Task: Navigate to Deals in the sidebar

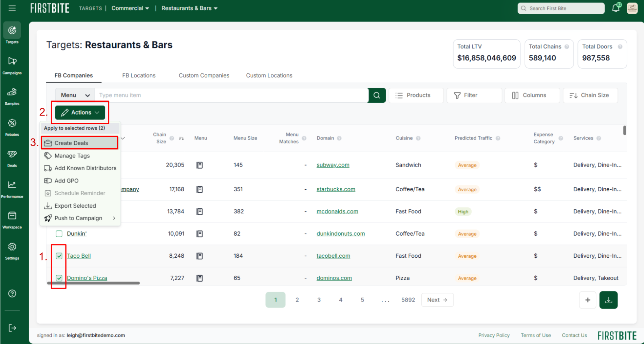Action: (x=12, y=158)
